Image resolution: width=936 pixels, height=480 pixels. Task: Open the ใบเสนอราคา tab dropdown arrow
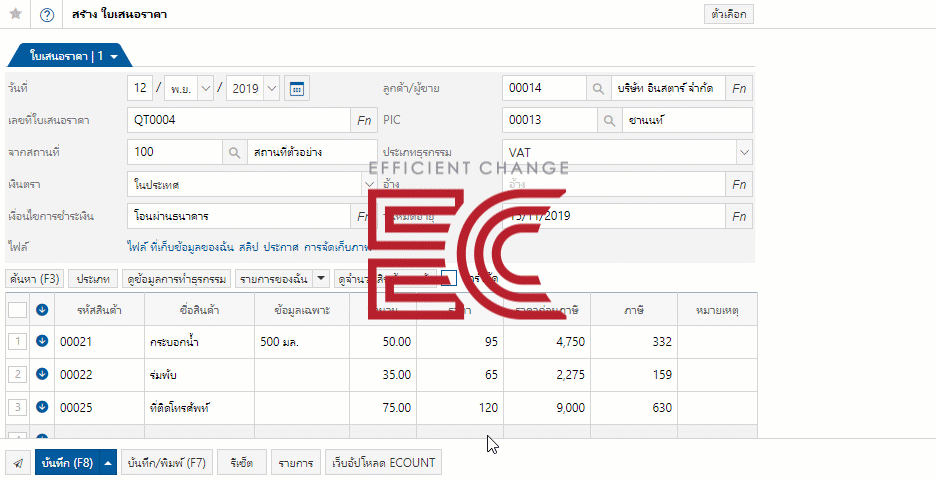[x=114, y=57]
